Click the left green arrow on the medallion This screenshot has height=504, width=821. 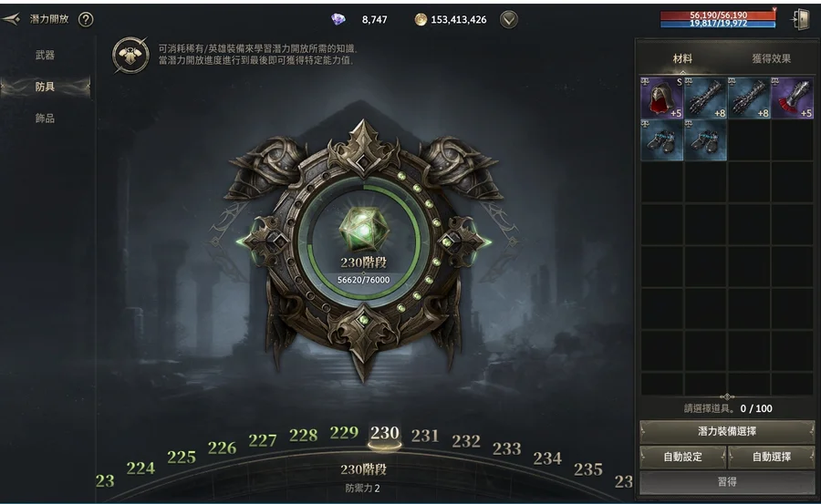tap(243, 242)
